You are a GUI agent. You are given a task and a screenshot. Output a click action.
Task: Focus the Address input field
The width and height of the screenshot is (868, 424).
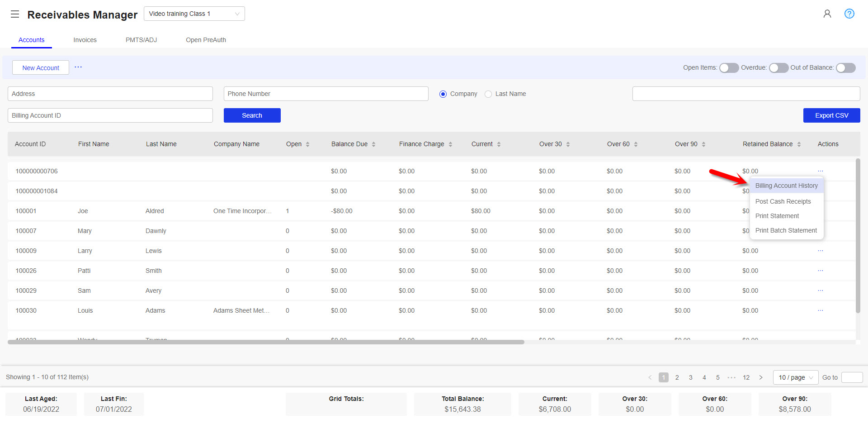pyautogui.click(x=110, y=94)
